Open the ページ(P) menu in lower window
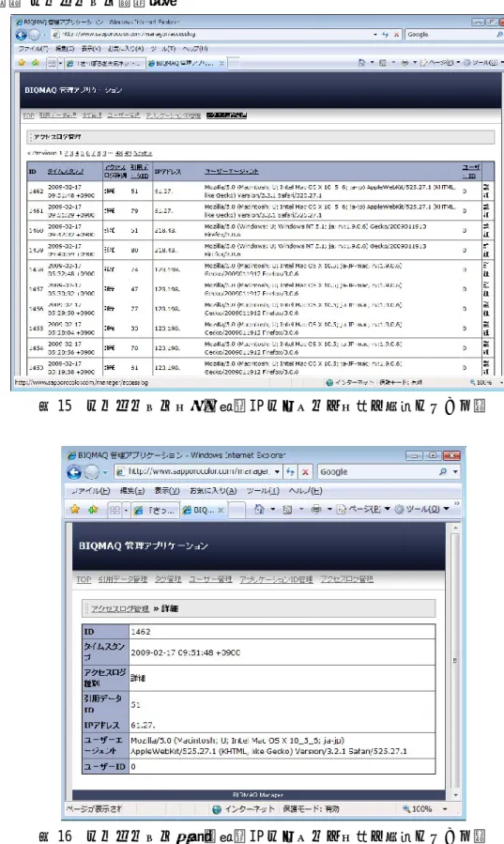Screen dimensions: 504x844 363,509
